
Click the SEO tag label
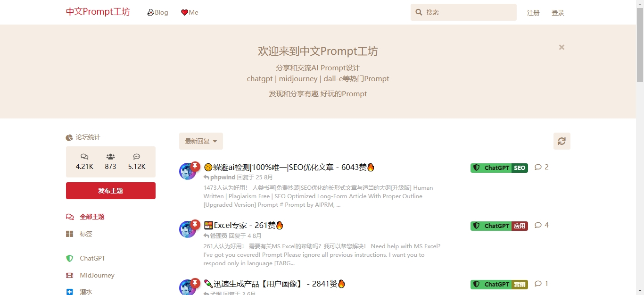coord(520,168)
